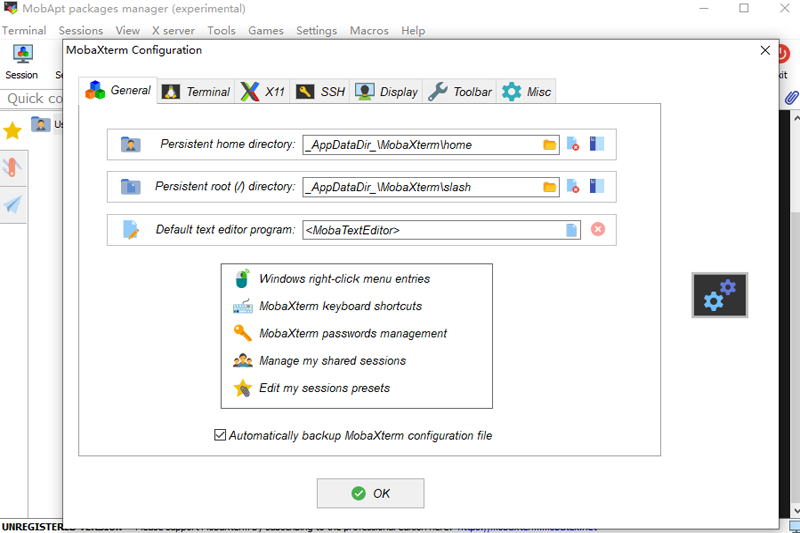Open MobaXterm keyboard shortcuts

tap(340, 306)
